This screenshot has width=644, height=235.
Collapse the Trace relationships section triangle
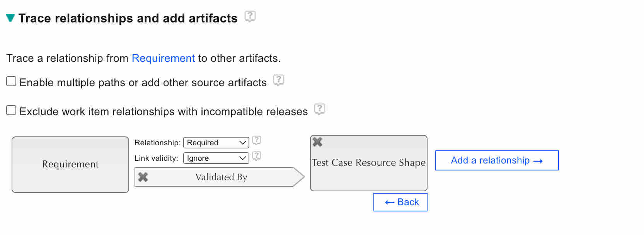coord(10,18)
